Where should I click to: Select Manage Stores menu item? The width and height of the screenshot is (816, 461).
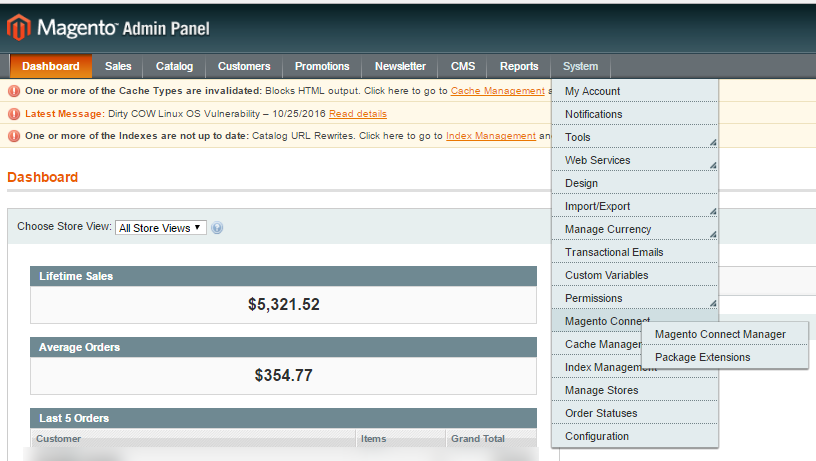(x=635, y=390)
